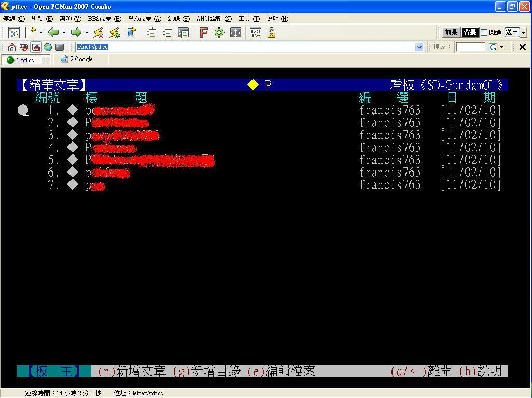Create a new connection page

(31, 33)
